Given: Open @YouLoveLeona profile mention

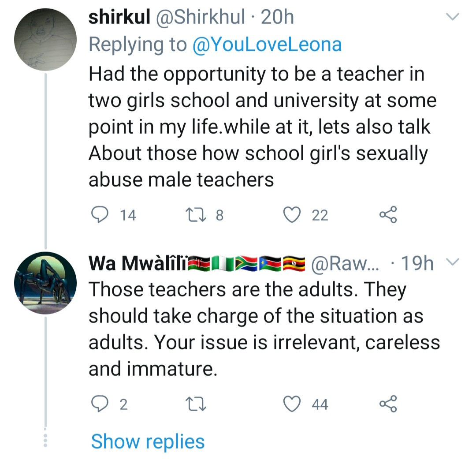Looking at the screenshot, I should click(x=267, y=45).
